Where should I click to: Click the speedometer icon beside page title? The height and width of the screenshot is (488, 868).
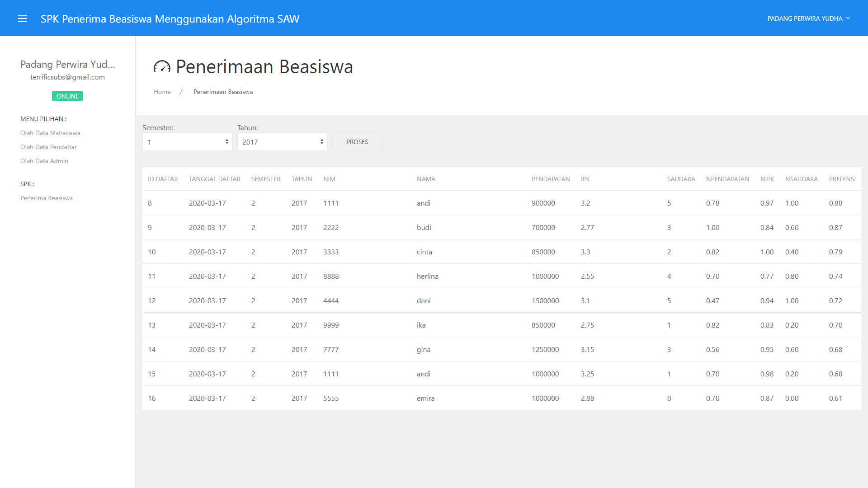point(162,67)
